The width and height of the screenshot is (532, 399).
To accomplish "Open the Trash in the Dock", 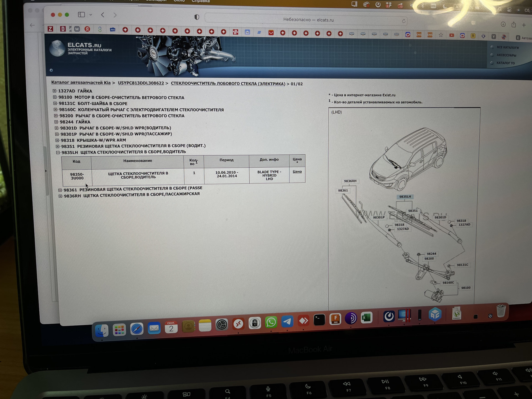I will pos(501,311).
